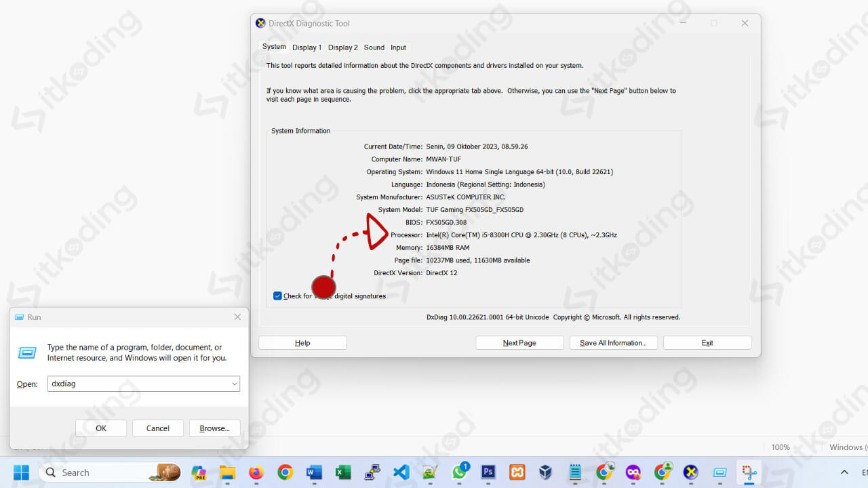Switch to the Display 2 tab
Image resolution: width=868 pixels, height=488 pixels.
[x=342, y=47]
